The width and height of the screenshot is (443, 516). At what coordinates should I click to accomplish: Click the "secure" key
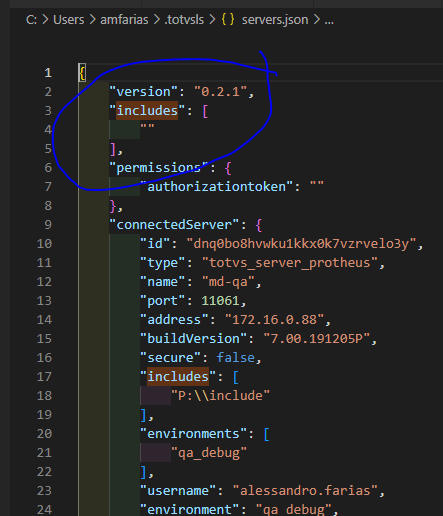click(x=171, y=358)
